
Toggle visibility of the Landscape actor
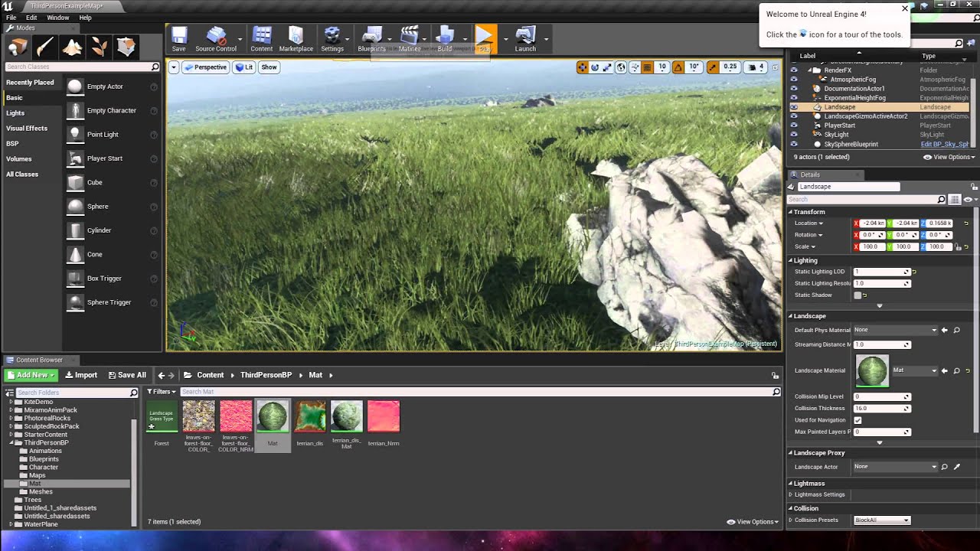793,107
